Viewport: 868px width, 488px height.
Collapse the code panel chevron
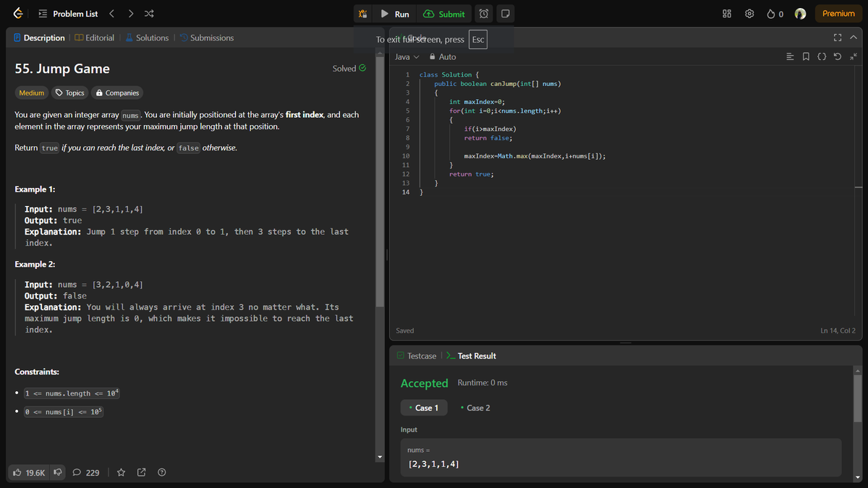pyautogui.click(x=854, y=38)
